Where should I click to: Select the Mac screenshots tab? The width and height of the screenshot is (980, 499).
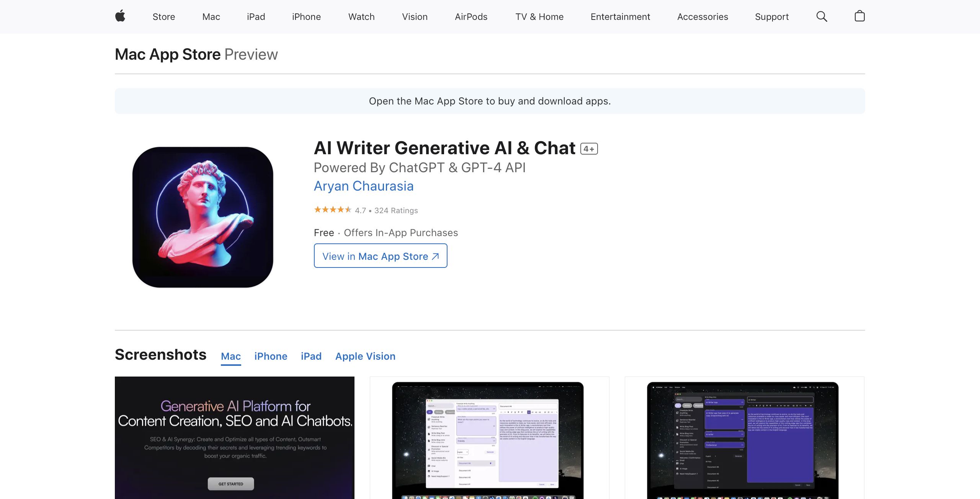(231, 356)
